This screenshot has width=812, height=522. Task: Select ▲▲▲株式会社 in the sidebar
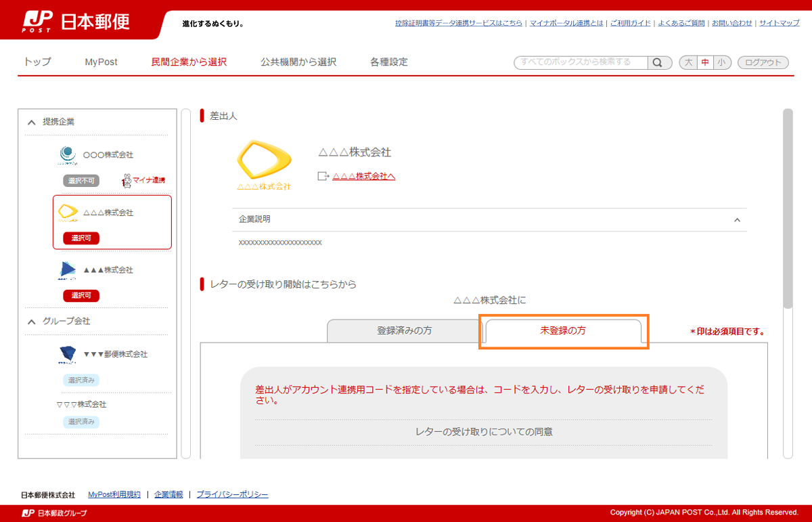point(108,270)
